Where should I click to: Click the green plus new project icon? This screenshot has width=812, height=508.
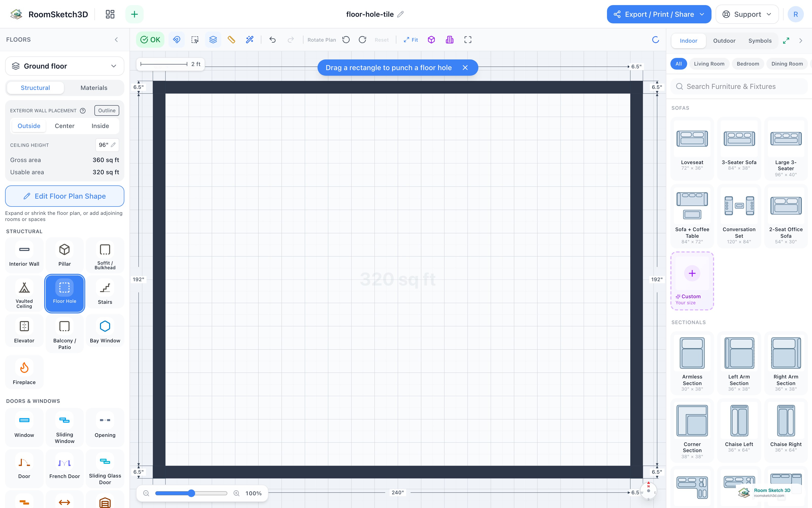point(134,14)
